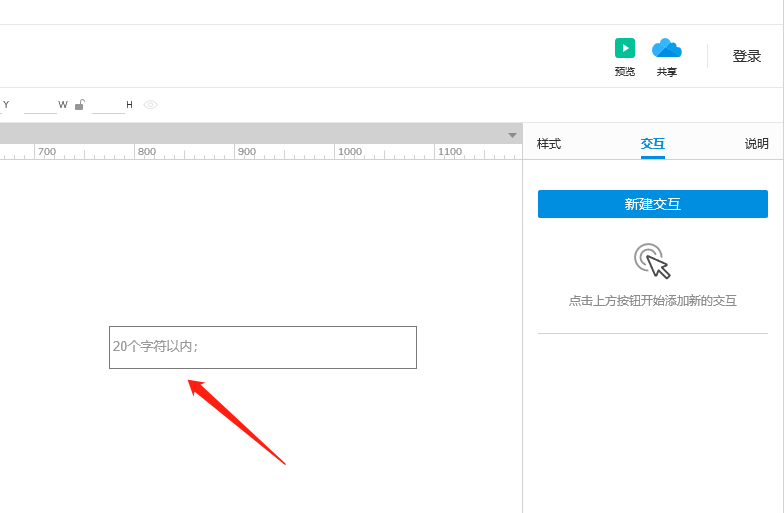
Task: Click the interaction cursor hint icon
Action: 652,260
